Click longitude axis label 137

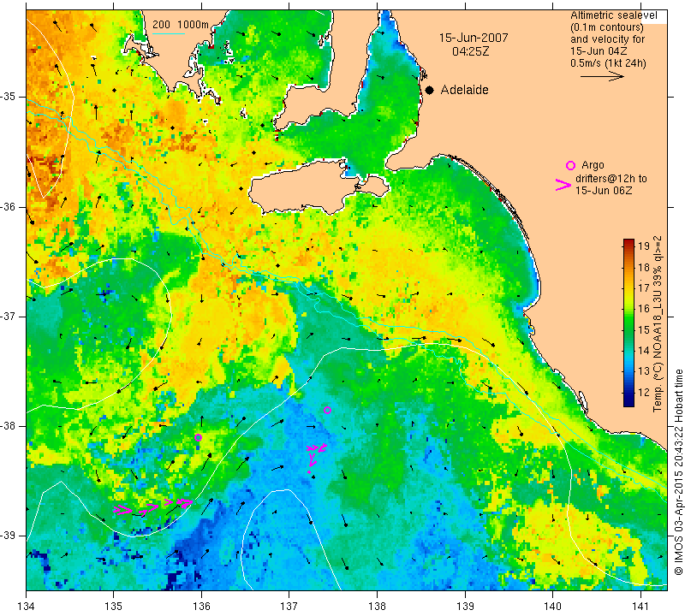pos(289,607)
